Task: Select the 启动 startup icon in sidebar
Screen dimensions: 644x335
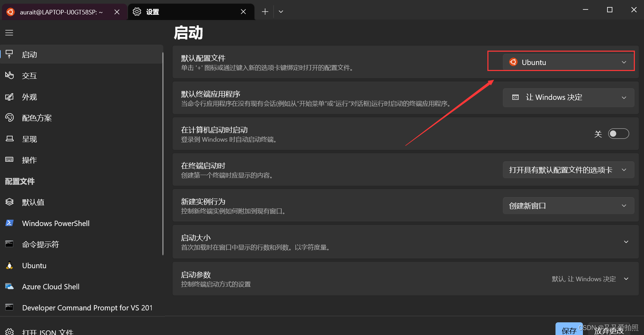Action: point(9,54)
